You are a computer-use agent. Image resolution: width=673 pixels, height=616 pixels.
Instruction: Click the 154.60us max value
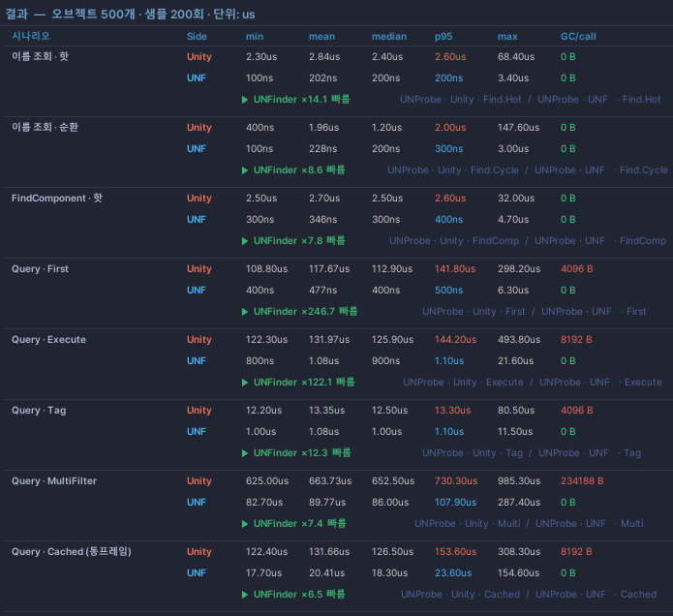[518, 573]
